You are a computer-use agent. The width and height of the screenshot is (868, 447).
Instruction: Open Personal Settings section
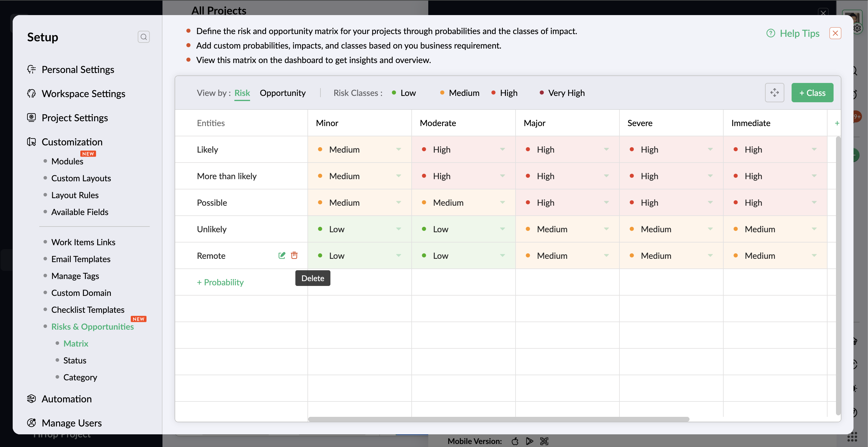(78, 69)
